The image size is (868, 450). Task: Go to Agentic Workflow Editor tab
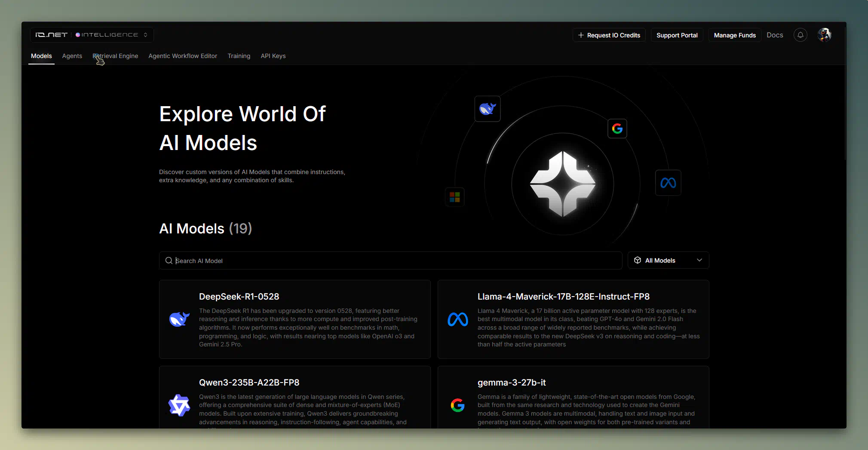click(183, 56)
